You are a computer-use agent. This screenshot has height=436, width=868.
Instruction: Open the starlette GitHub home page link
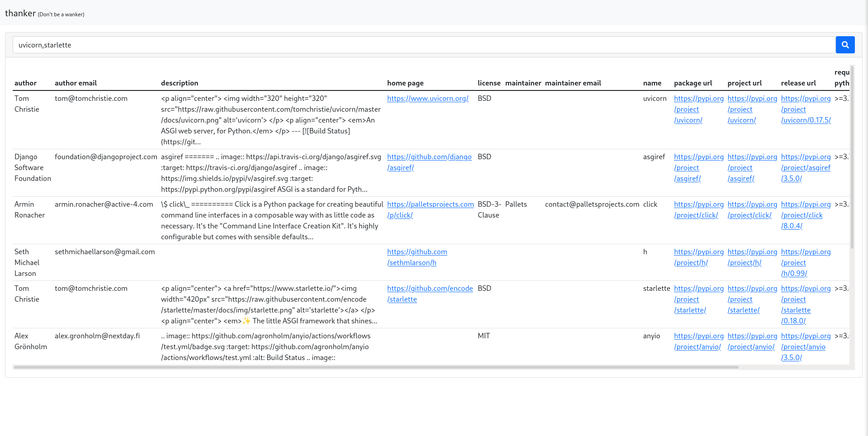[x=430, y=294]
